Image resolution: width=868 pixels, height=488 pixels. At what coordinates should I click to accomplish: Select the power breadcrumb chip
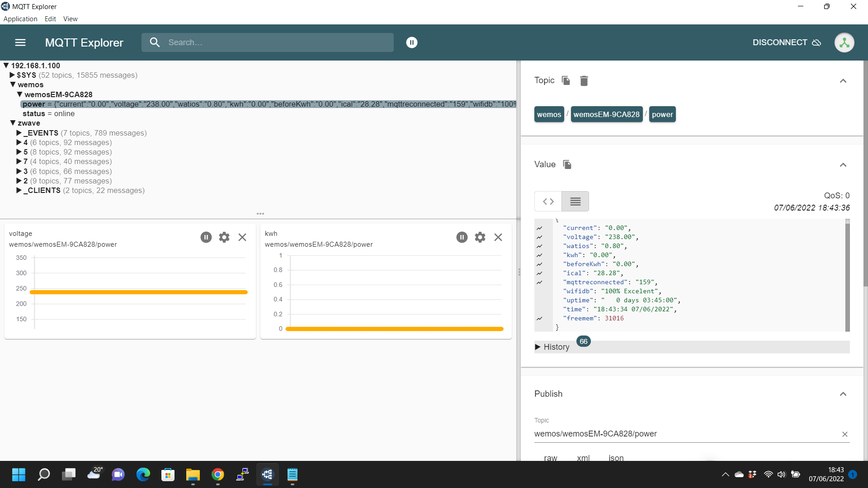(662, 114)
